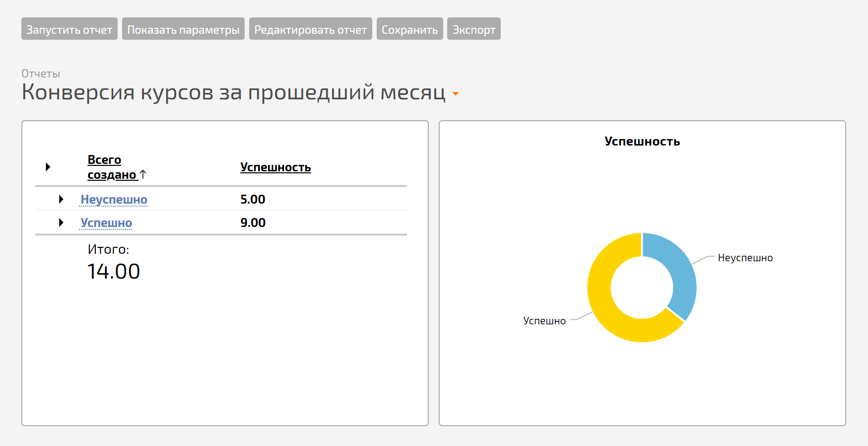Expand the Неуспешно row
The height and width of the screenshot is (446, 868).
(61, 199)
